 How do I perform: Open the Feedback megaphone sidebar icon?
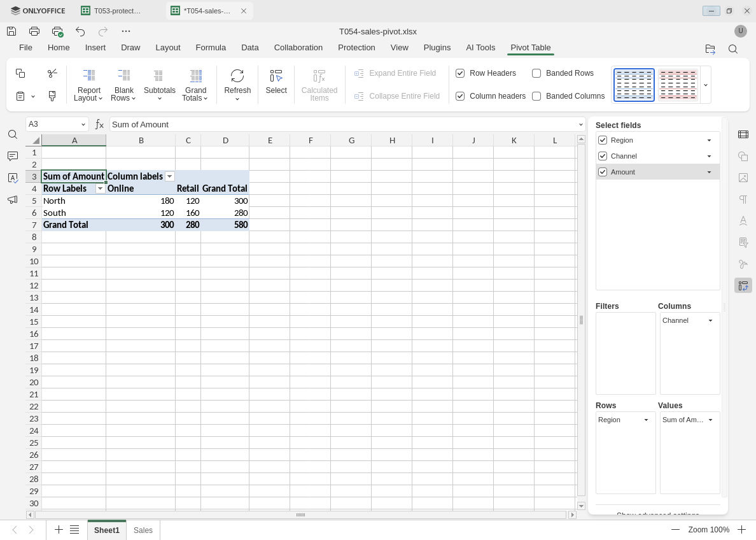coord(13,199)
